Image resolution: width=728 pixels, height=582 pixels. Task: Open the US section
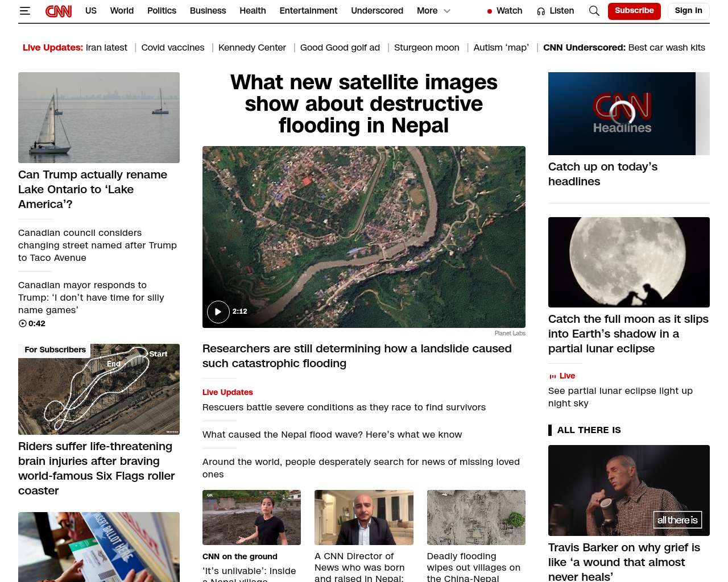(x=91, y=11)
